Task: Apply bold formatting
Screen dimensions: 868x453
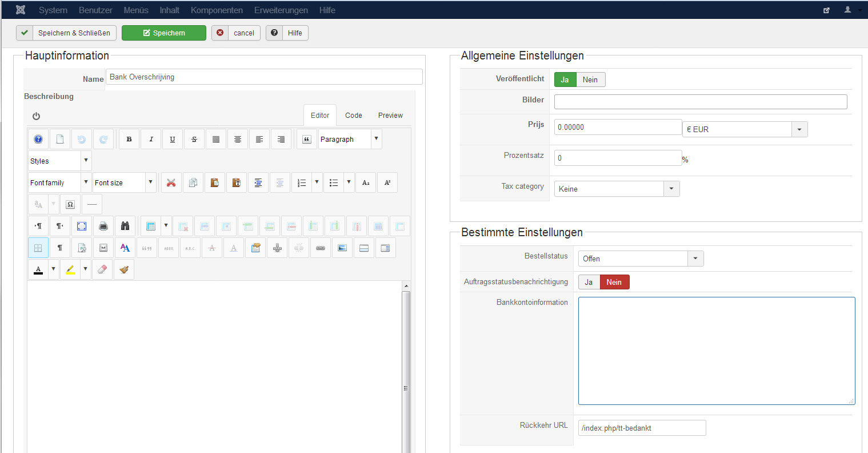Action: tap(129, 139)
